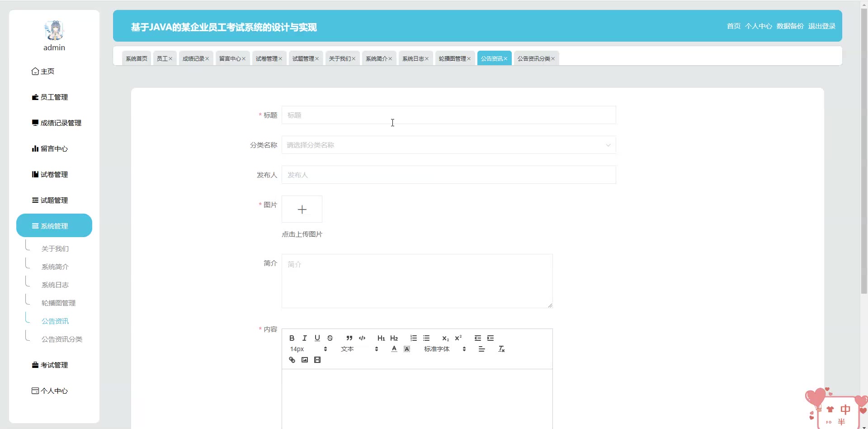Switch to the 系统简介 tab
This screenshot has height=429, width=868.
[377, 58]
